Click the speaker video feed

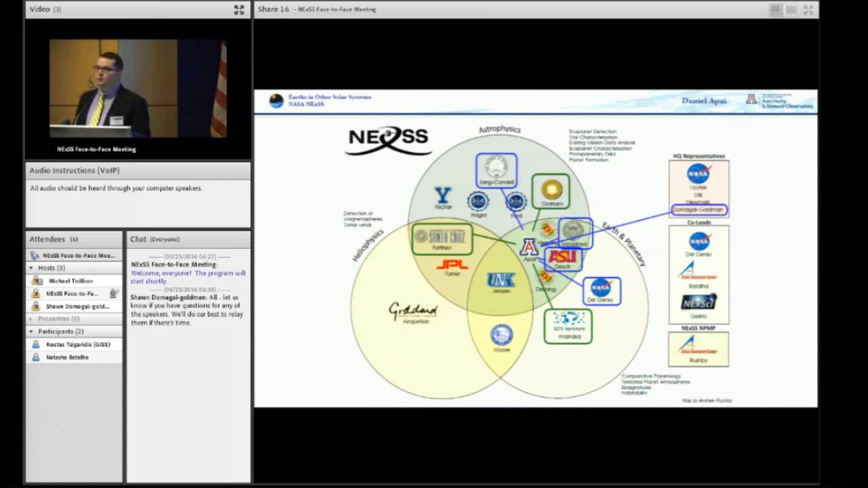point(138,89)
